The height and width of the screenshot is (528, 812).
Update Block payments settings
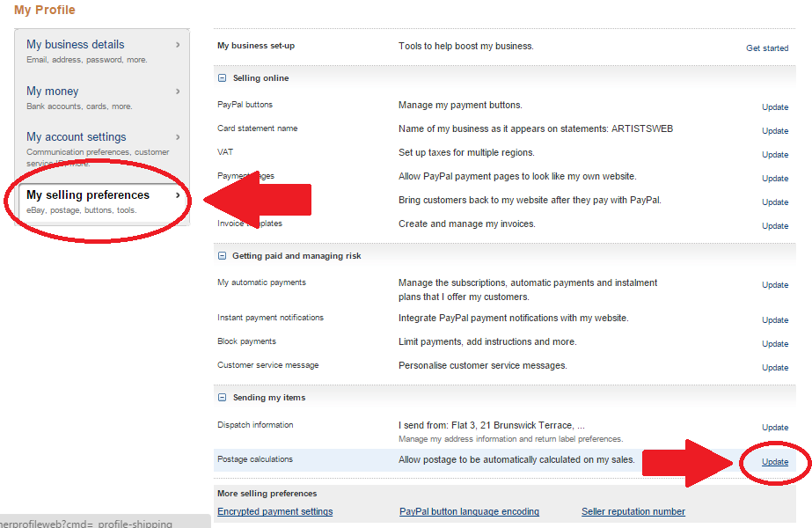point(774,344)
